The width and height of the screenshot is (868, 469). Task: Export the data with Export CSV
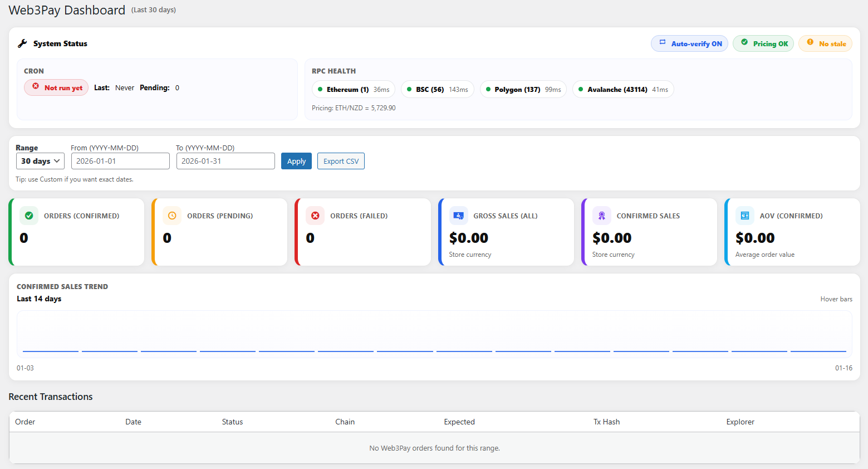(x=341, y=161)
